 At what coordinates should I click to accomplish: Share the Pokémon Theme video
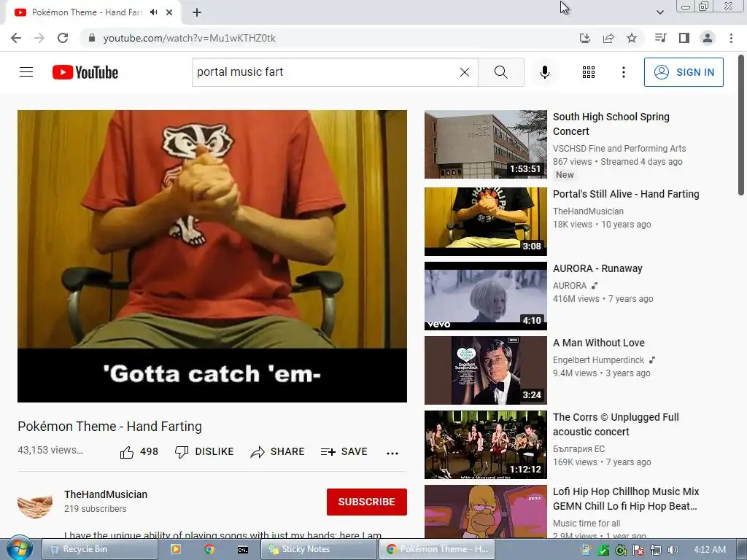(277, 451)
